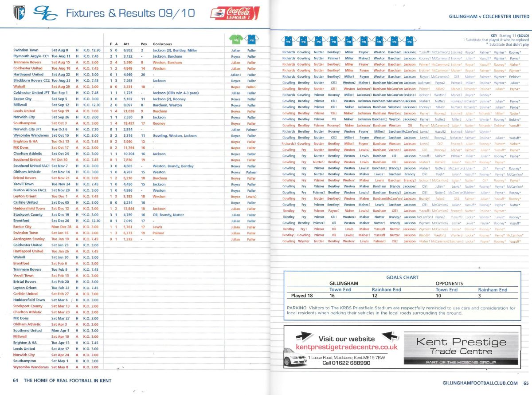Image resolution: width=532 pixels, height=395 pixels.
Task: Click the green goalkeeper shirt icon
Action: point(235,39)
